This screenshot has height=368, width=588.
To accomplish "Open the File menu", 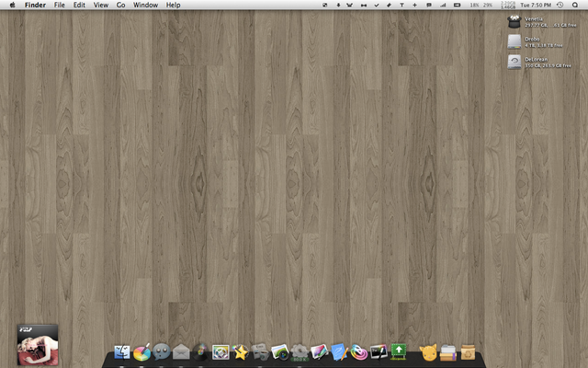I will pyautogui.click(x=59, y=5).
